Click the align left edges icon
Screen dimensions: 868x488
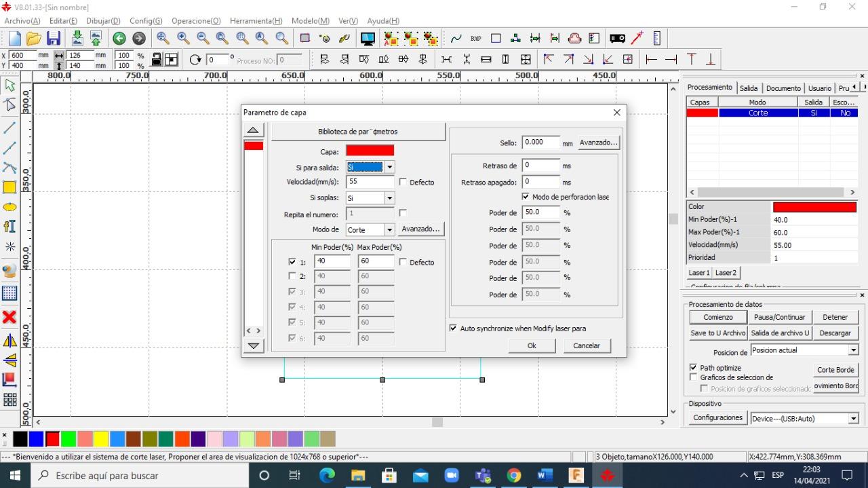coord(325,60)
